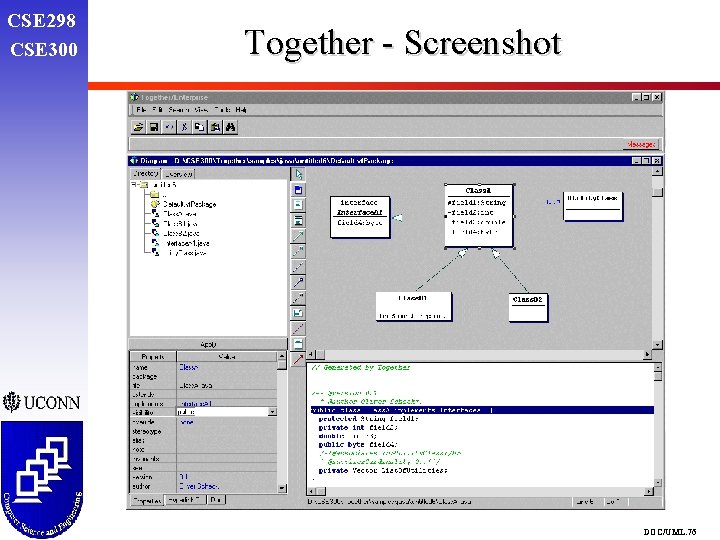The image size is (720, 540).
Task: Click the binoculars Find icon
Action: pyautogui.click(x=231, y=127)
